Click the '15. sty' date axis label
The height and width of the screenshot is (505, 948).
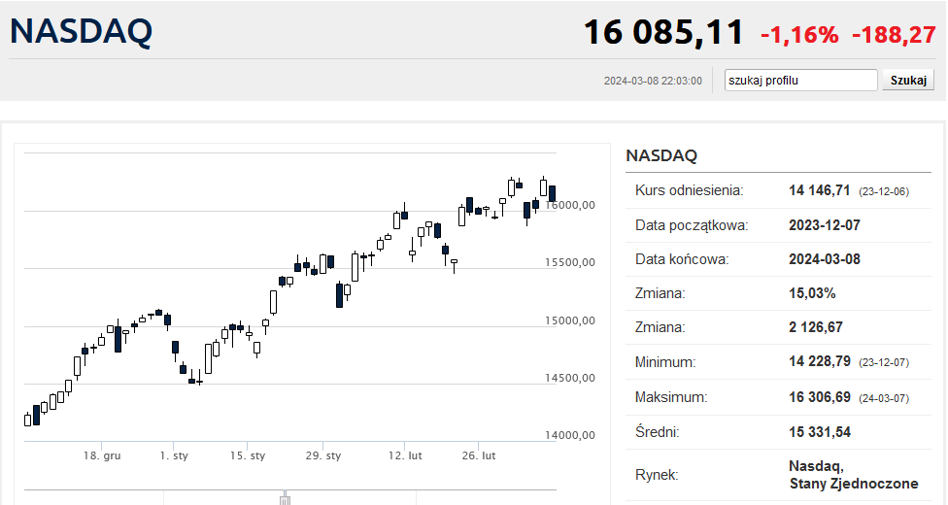click(247, 455)
